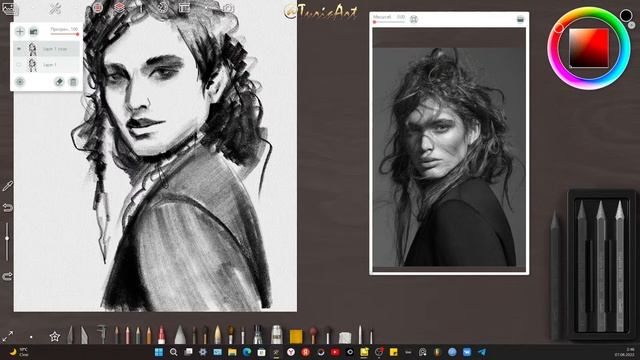
Task: Select the airbrush tool in the bottom tray
Action: 258,334
